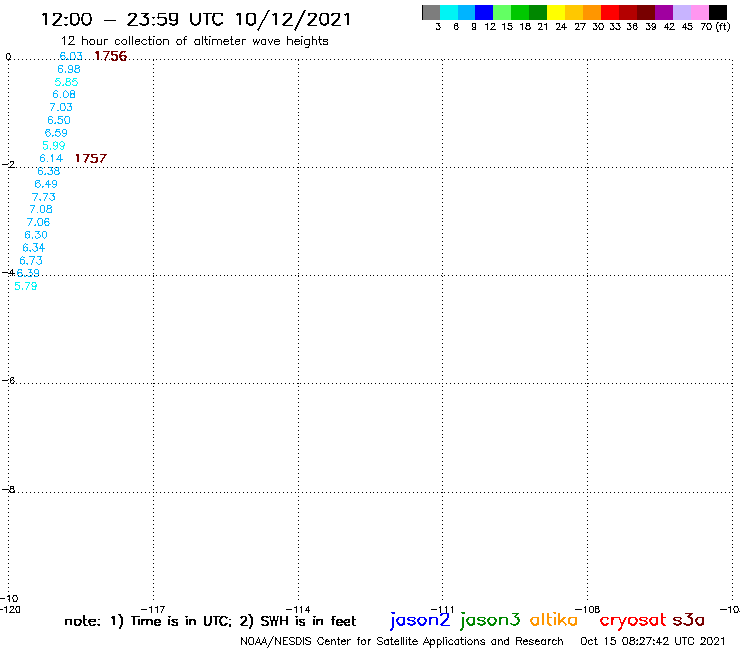Click the red cryosat legend label
Image resolution: width=740 pixels, height=650 pixels.
(x=633, y=621)
